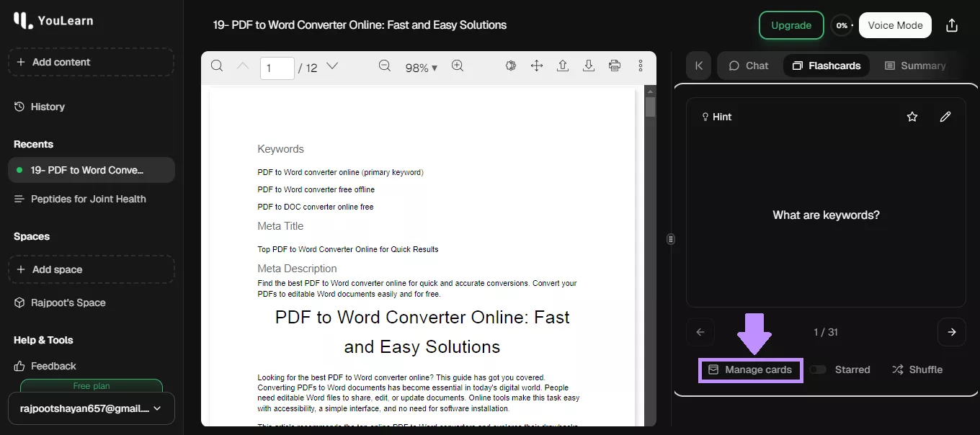The width and height of the screenshot is (980, 435).
Task: Switch to the Chat tab
Action: tap(749, 66)
